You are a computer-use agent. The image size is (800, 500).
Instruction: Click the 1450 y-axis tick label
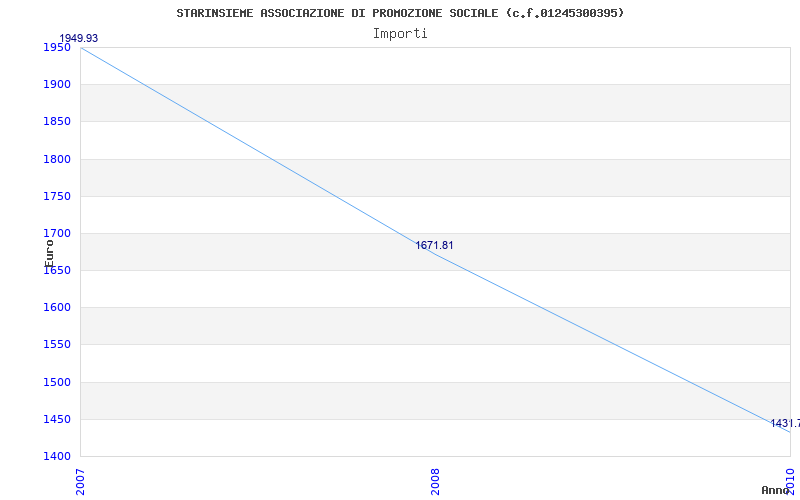[57, 419]
